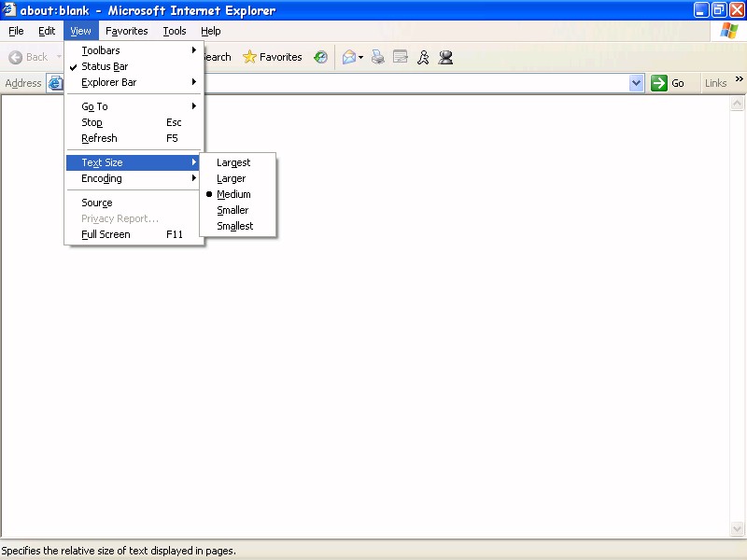The image size is (747, 560).
Task: Choose Refresh in the View menu
Action: [134, 138]
